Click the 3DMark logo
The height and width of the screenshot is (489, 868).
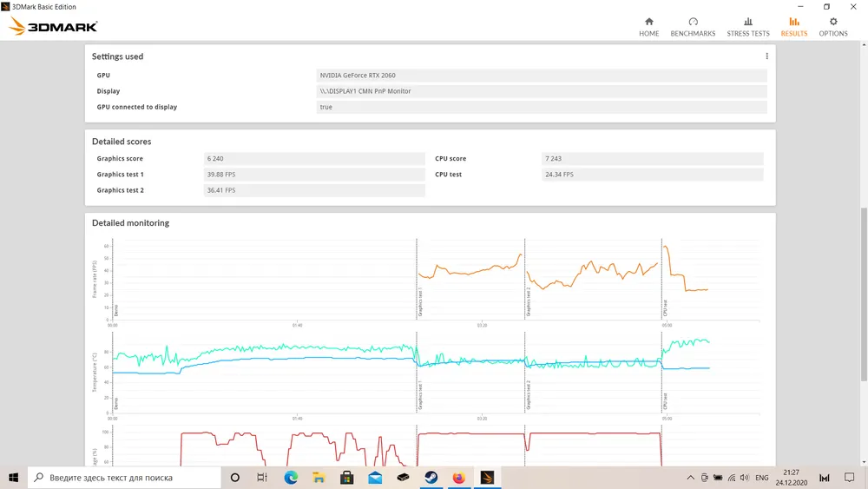click(x=54, y=27)
